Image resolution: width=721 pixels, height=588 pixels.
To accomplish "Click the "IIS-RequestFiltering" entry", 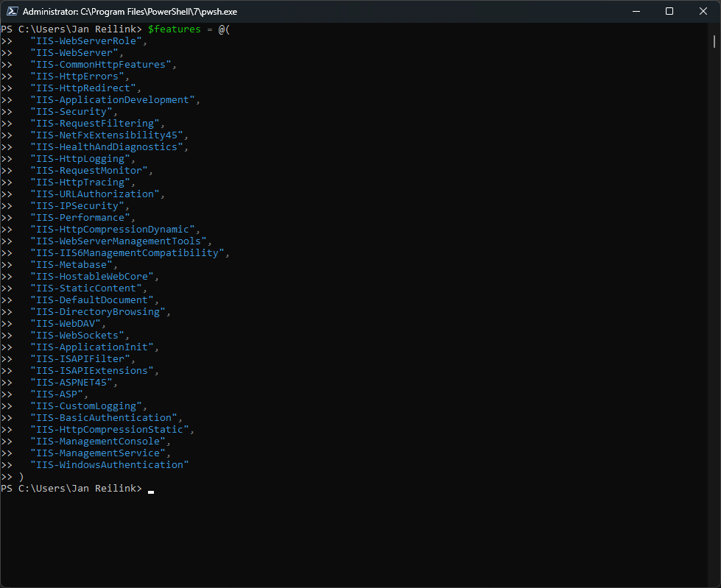I will point(95,123).
